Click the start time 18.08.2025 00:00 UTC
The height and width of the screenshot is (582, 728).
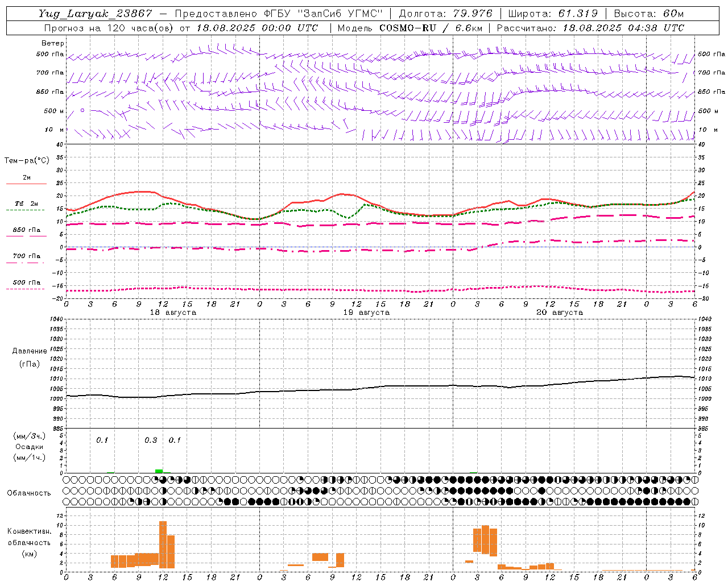coord(258,28)
